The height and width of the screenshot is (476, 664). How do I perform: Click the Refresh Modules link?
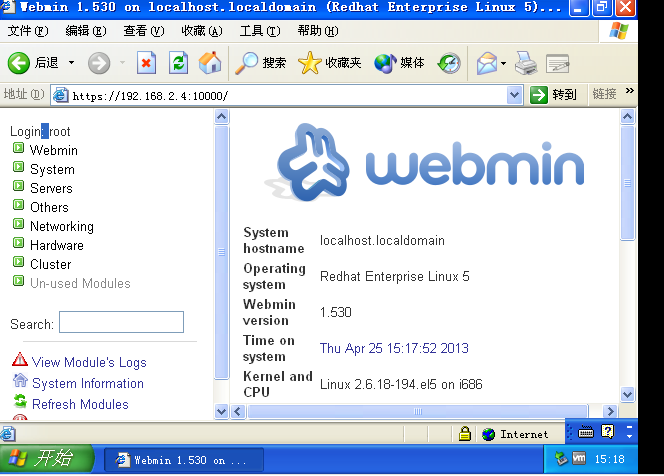click(80, 404)
